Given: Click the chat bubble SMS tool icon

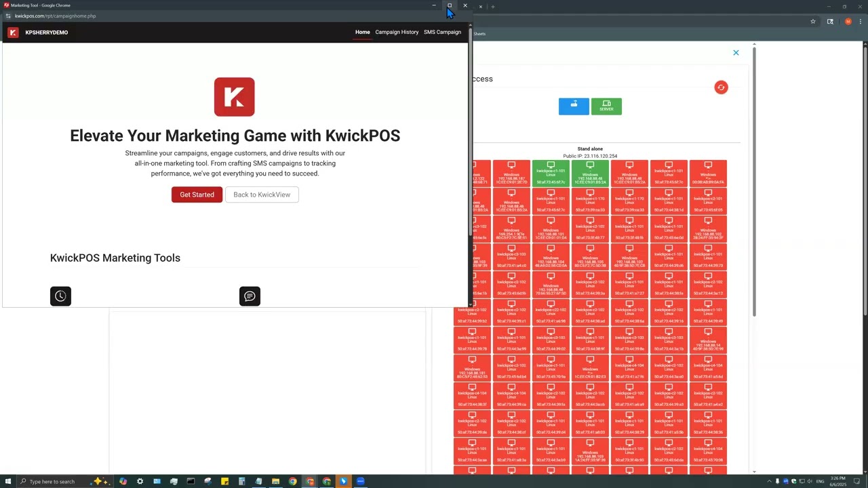Looking at the screenshot, I should pos(250,296).
